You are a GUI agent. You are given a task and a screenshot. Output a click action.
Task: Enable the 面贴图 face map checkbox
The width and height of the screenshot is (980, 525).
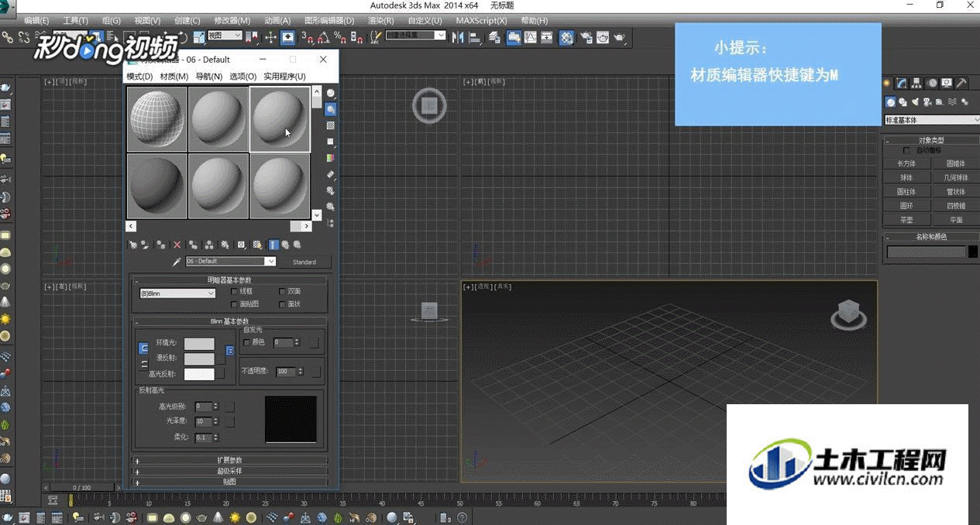click(235, 304)
